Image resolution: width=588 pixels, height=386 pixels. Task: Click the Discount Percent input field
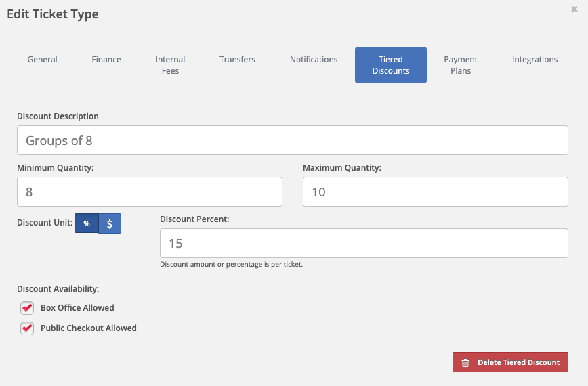[364, 243]
